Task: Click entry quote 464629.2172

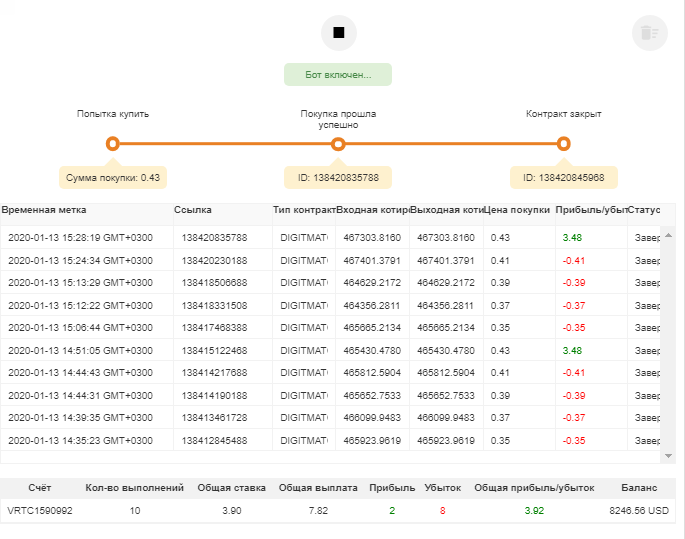Action: (372, 283)
